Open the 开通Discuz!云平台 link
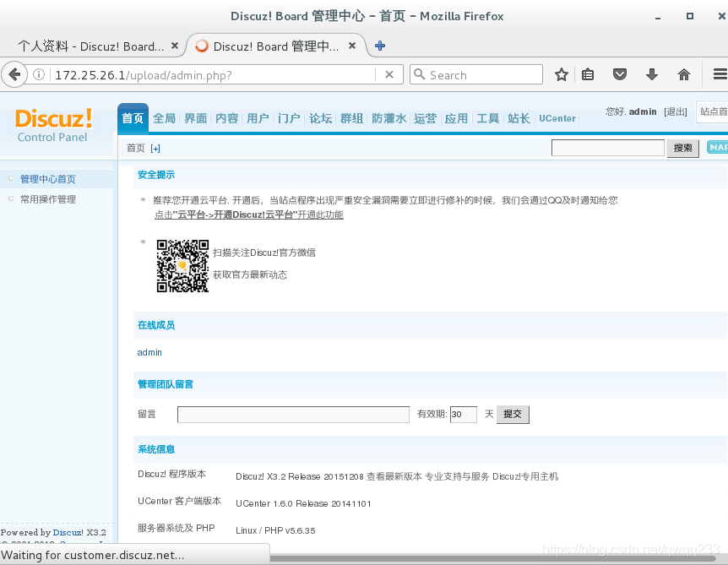The width and height of the screenshot is (728, 565). click(249, 215)
